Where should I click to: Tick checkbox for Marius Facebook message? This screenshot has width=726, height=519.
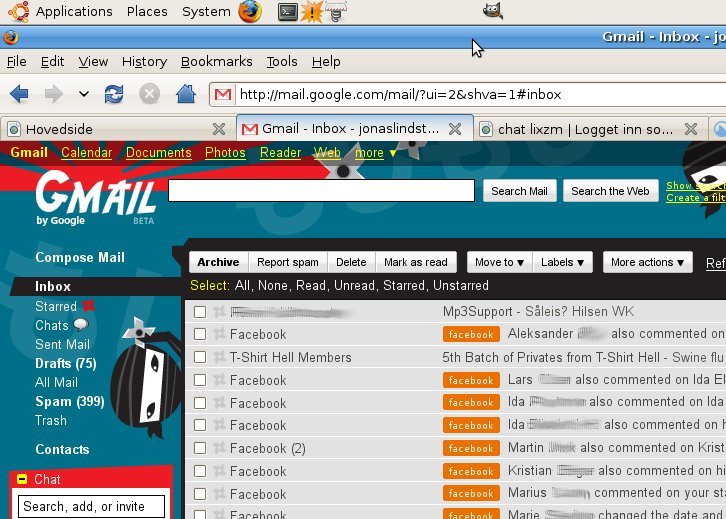(200, 494)
